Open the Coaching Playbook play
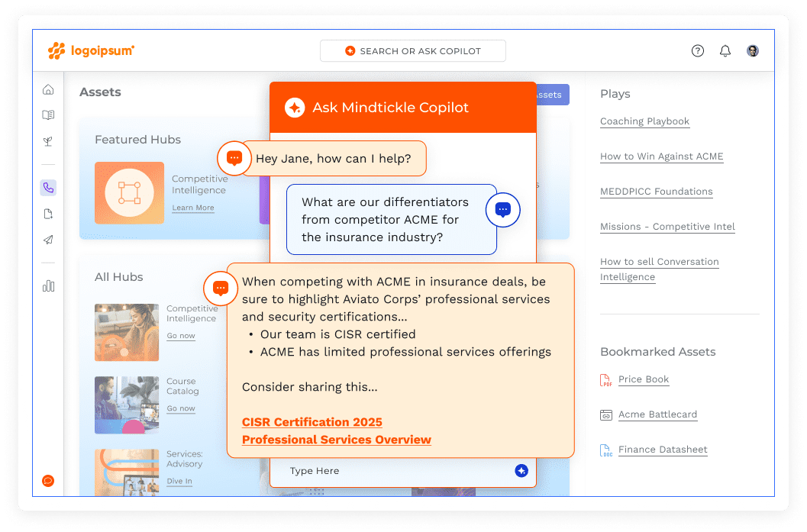Image resolution: width=807 pixels, height=532 pixels. click(x=644, y=121)
